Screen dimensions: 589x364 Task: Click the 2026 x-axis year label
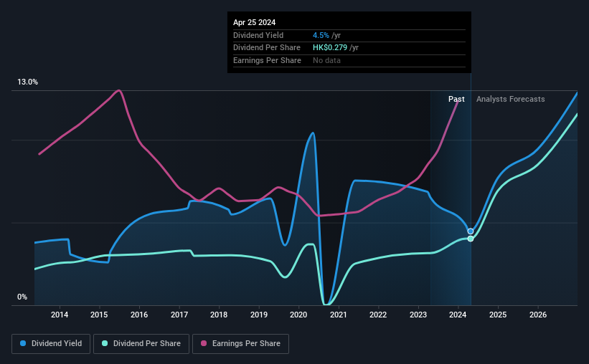[x=538, y=315]
